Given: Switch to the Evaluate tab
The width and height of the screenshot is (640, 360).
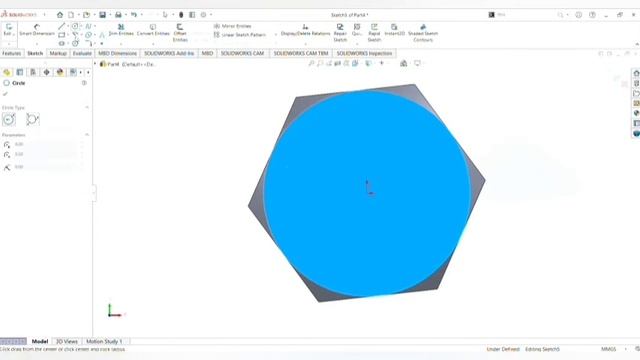Looking at the screenshot, I should [82, 53].
